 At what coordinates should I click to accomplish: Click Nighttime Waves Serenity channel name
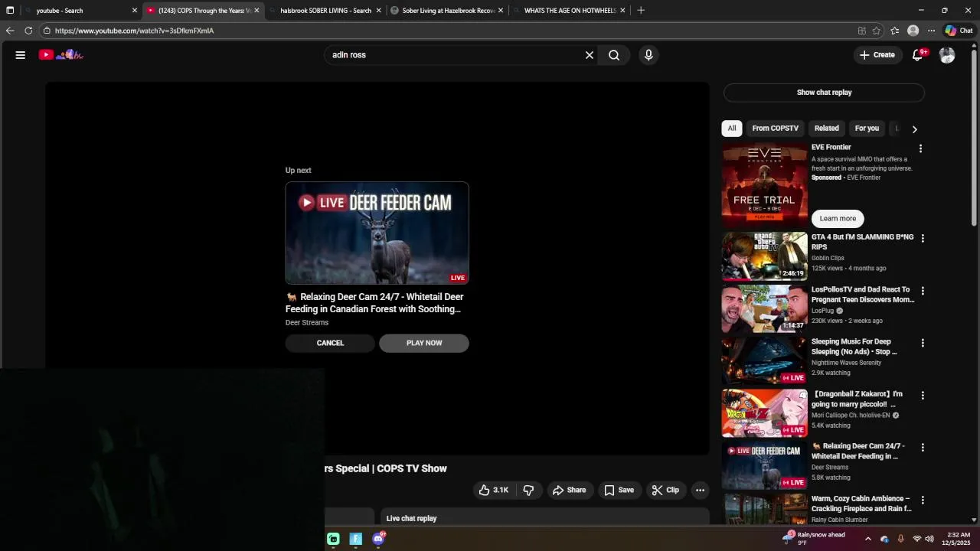(846, 363)
